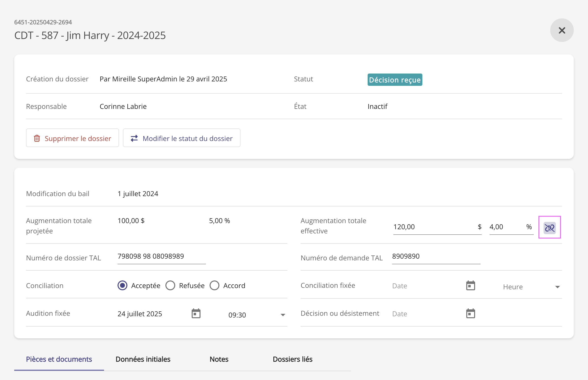Click the Numéro de demande TAL field
588x380 pixels.
click(436, 256)
